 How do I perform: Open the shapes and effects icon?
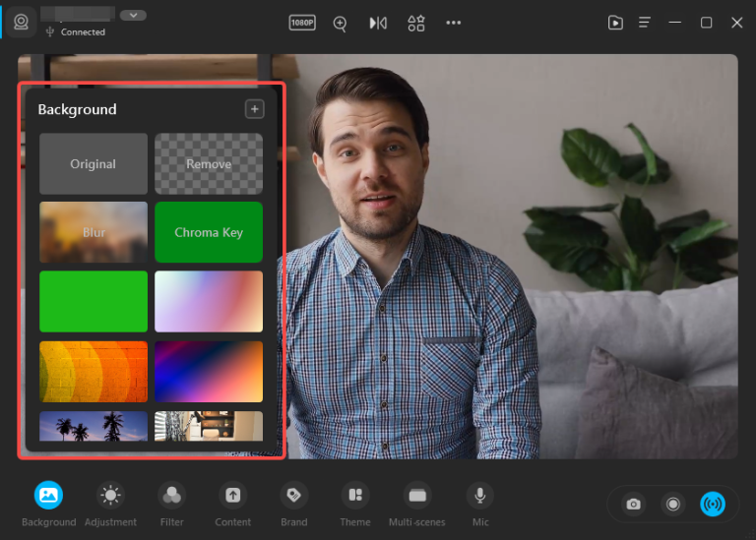click(x=416, y=23)
